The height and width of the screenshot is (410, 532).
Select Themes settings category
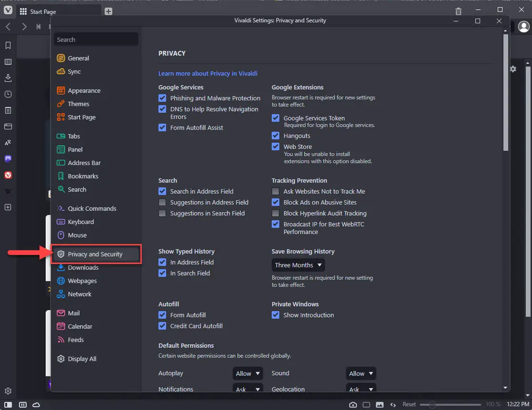[x=96, y=104]
